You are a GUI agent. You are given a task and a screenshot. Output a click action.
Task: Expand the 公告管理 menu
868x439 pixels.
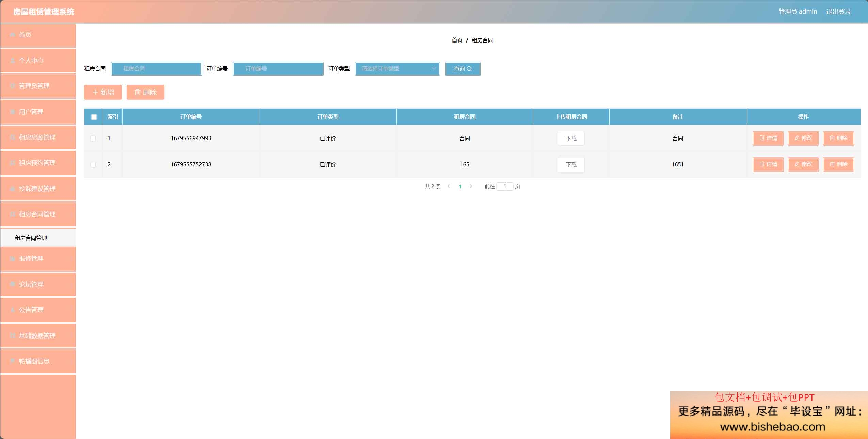(38, 310)
